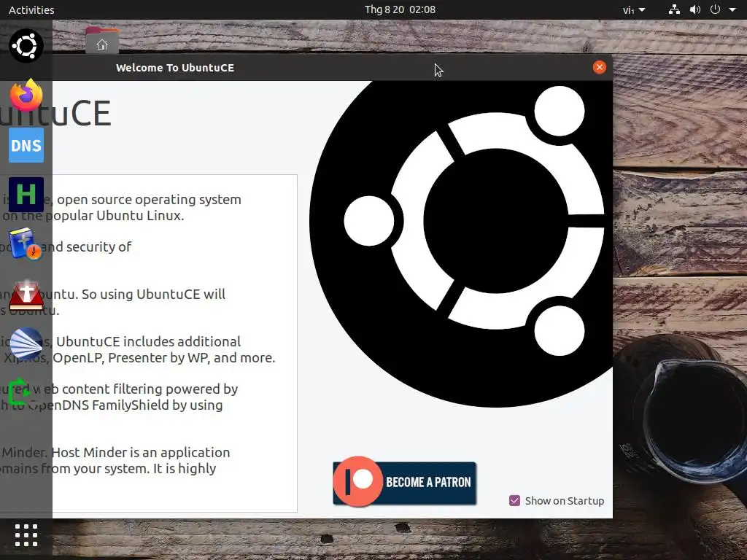Open the vi input language dropdown

point(634,9)
